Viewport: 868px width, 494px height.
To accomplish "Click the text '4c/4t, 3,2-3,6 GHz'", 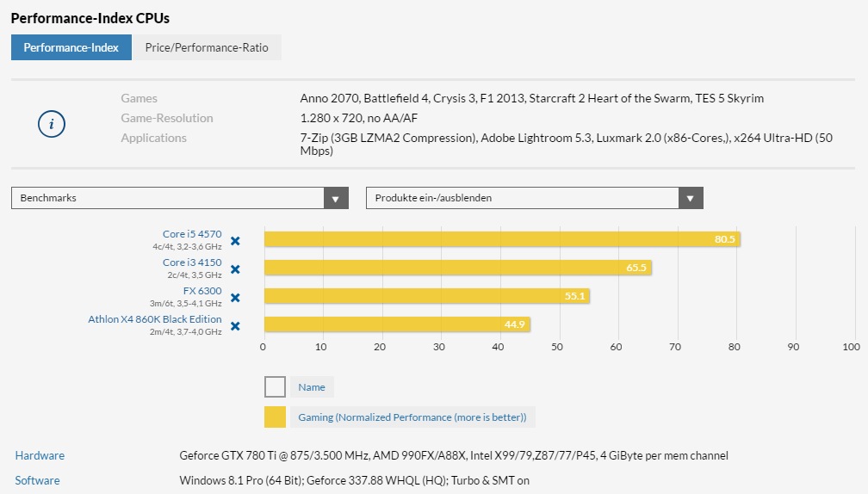I will (x=187, y=247).
